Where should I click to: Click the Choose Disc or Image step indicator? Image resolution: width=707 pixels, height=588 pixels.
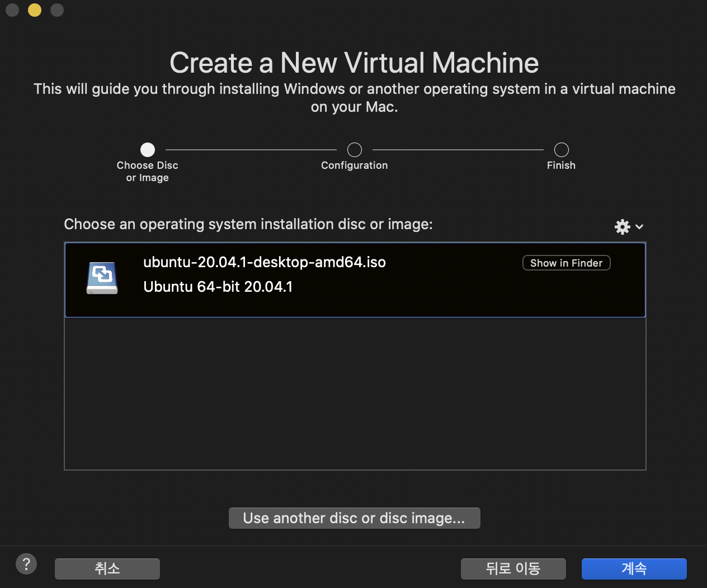click(x=148, y=150)
